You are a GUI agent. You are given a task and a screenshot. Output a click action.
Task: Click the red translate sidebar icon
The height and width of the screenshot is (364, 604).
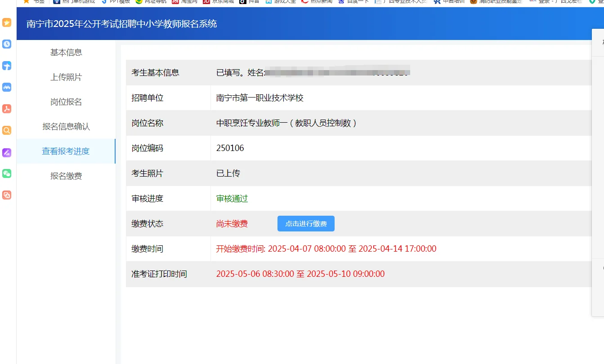point(6,195)
